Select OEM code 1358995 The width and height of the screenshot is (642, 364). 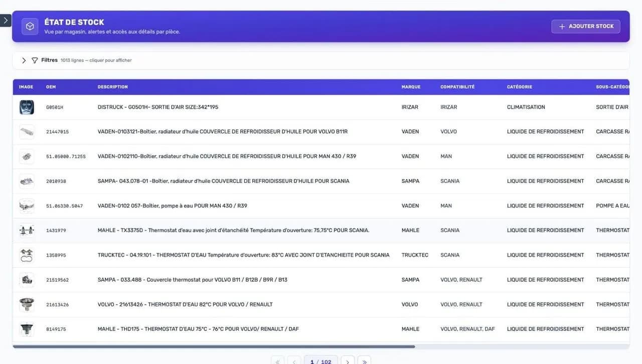(56, 255)
